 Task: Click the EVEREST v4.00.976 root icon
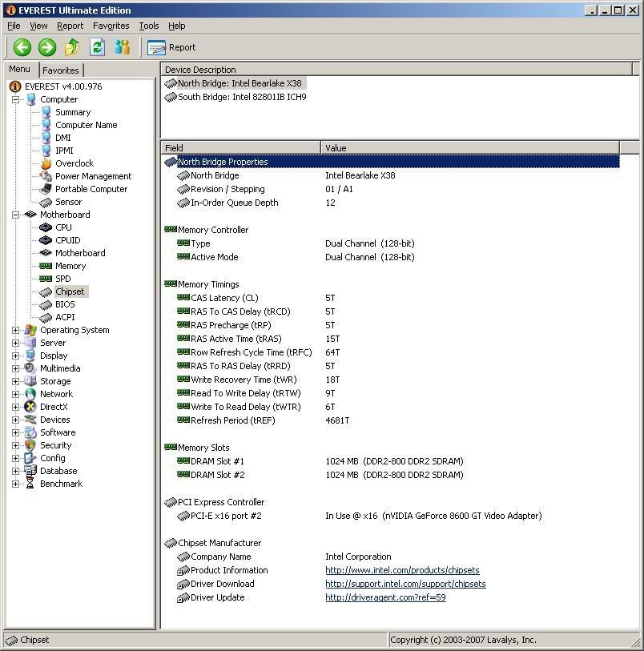[x=15, y=86]
